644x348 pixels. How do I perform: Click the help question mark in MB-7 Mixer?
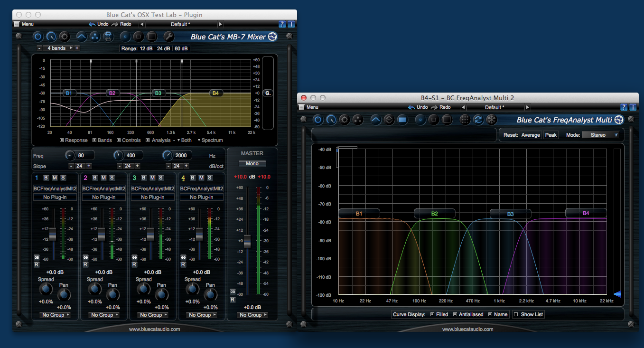(283, 24)
